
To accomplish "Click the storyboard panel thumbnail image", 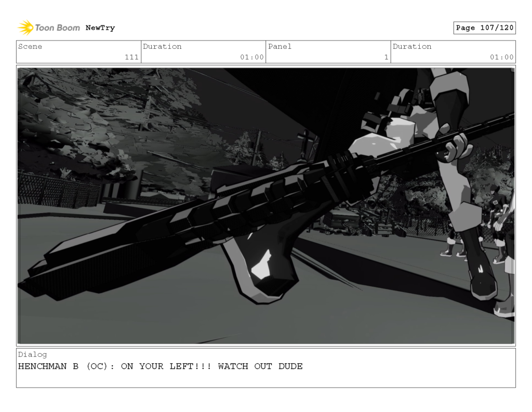I will point(266,205).
